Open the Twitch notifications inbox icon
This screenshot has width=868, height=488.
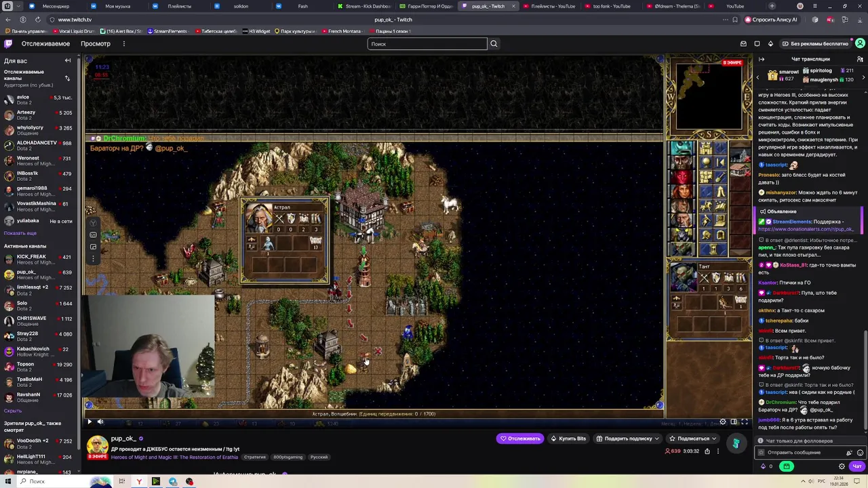(744, 43)
